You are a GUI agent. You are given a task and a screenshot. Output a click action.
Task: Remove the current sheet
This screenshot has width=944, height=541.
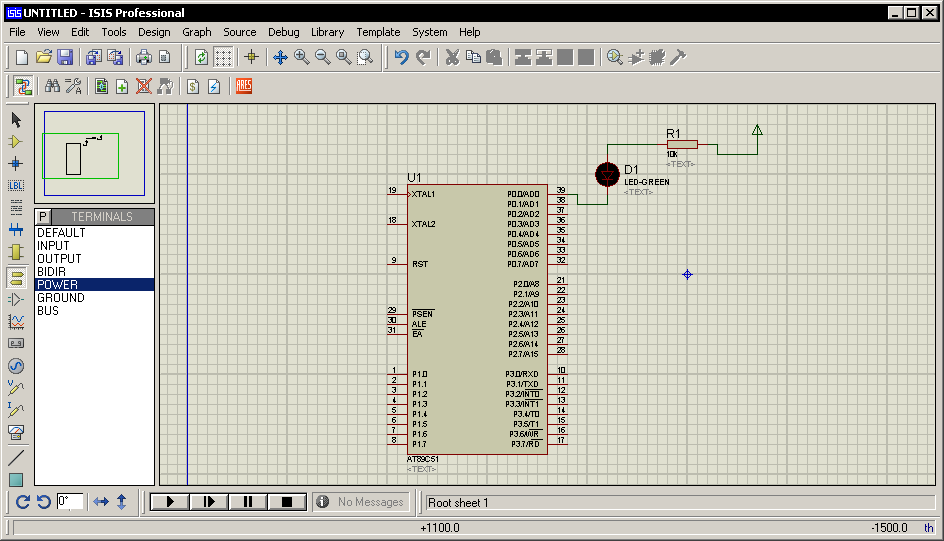click(143, 86)
